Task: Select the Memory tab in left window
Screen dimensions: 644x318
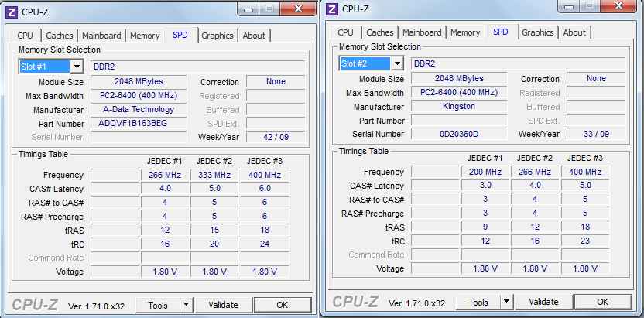Action: (145, 36)
